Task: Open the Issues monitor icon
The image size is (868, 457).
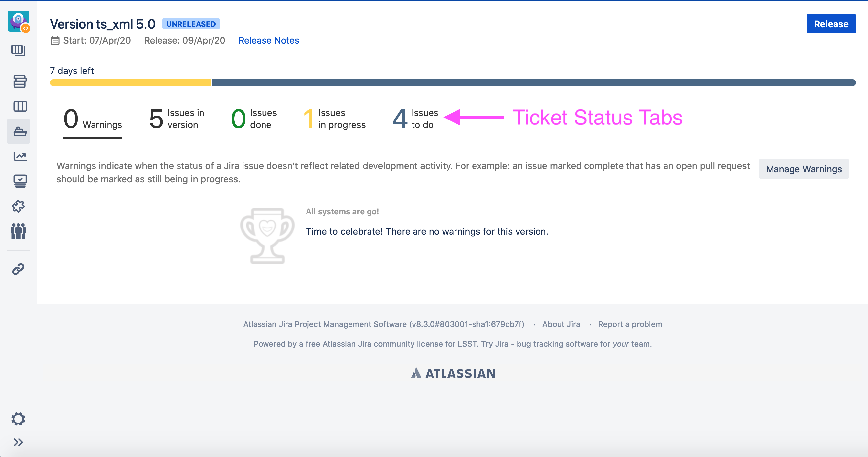Action: 20,181
